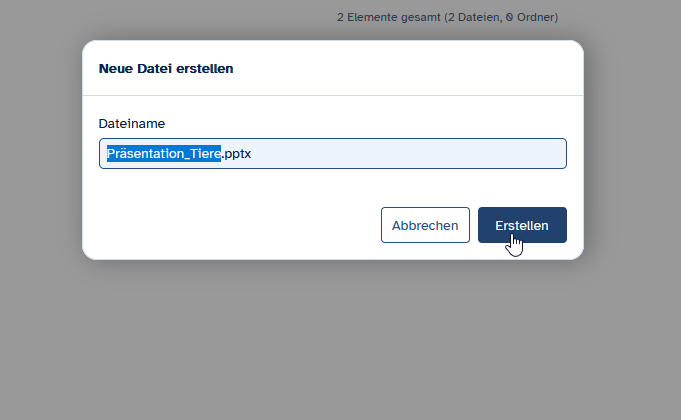Click empty space right of the filename text
Viewport: 681px width, 420px height.
point(420,154)
